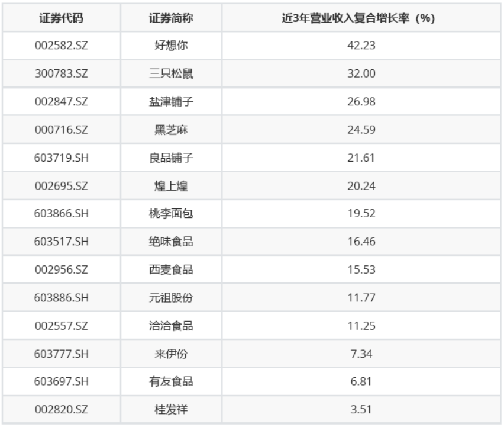The image size is (504, 427).
Task: Select the 元祖股份 name cell
Action: click(x=171, y=298)
